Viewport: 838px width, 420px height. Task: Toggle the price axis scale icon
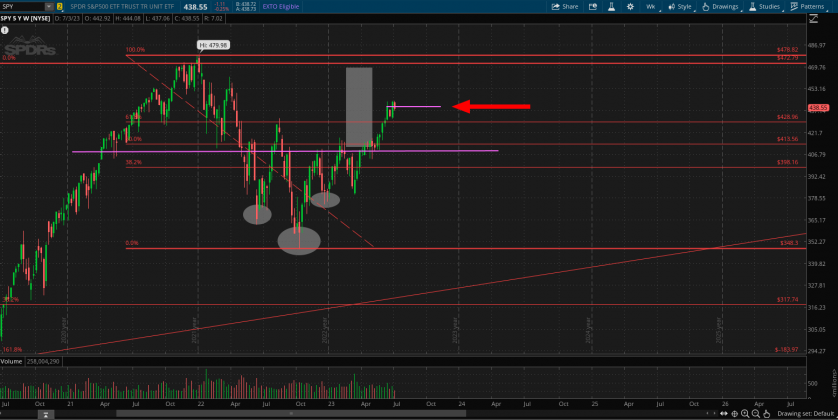[x=813, y=18]
